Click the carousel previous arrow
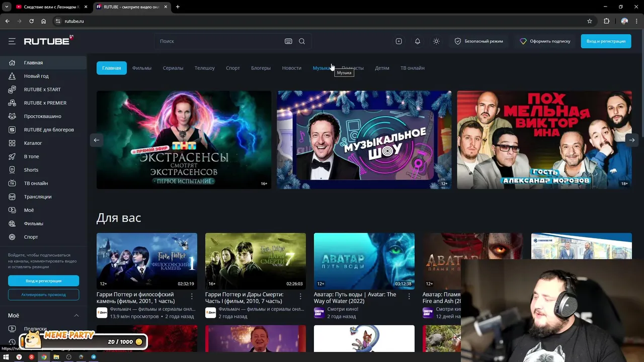The width and height of the screenshot is (644, 362). point(97,140)
